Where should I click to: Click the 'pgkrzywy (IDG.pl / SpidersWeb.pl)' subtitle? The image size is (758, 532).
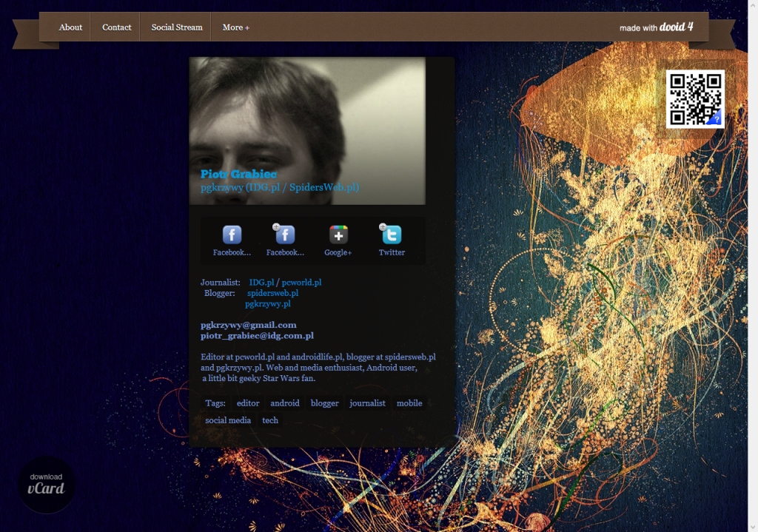coord(280,187)
